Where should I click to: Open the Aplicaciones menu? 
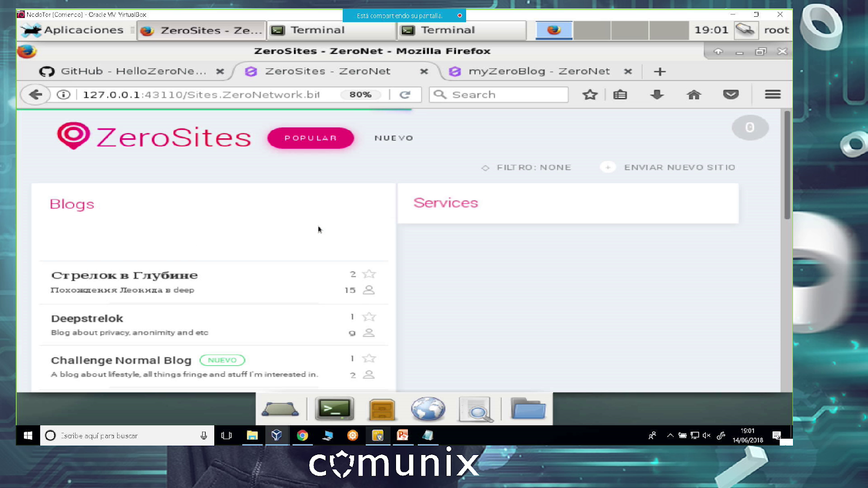click(73, 30)
